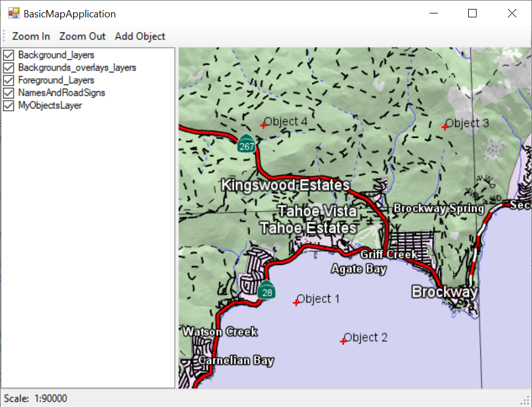
Task: Click the toolbar grip handle
Action: (4, 36)
